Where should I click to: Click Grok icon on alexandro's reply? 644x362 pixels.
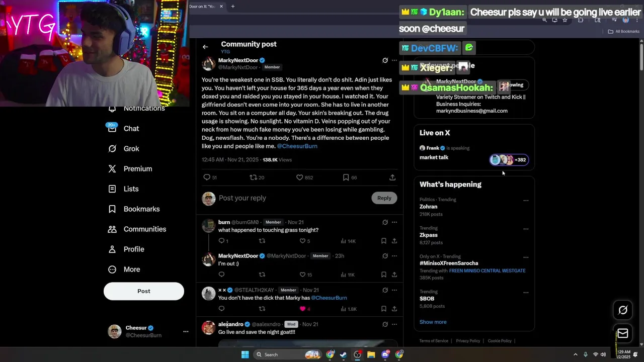[x=385, y=324]
